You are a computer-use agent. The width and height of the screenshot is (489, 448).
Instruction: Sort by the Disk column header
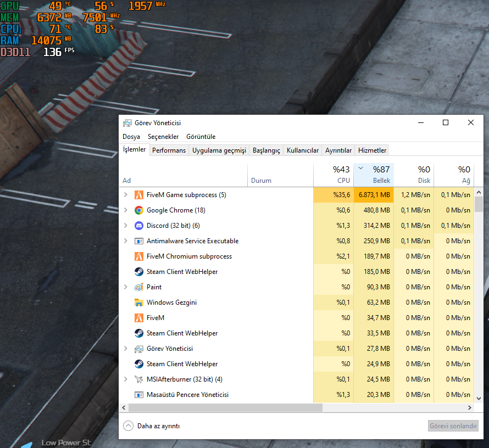[414, 175]
